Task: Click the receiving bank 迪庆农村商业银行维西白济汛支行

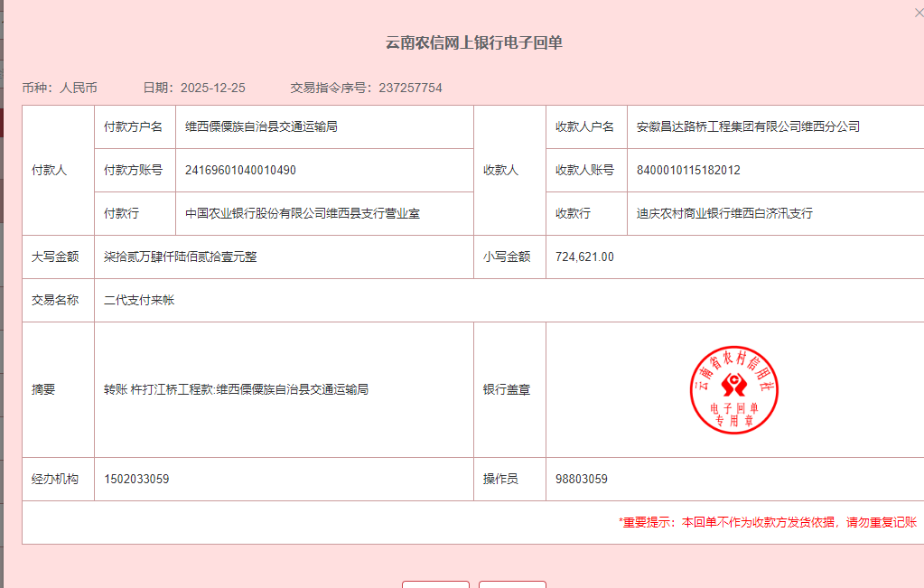Action: click(724, 213)
